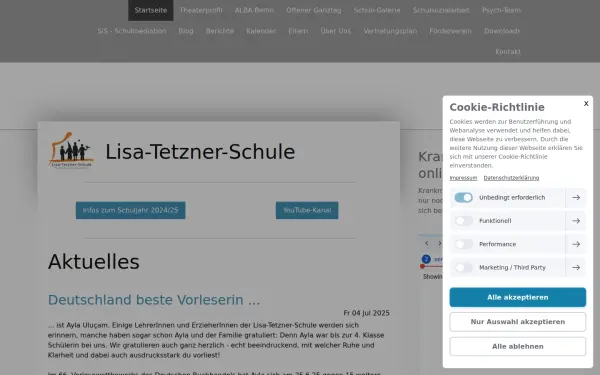Go to the Blog page

coord(186,31)
